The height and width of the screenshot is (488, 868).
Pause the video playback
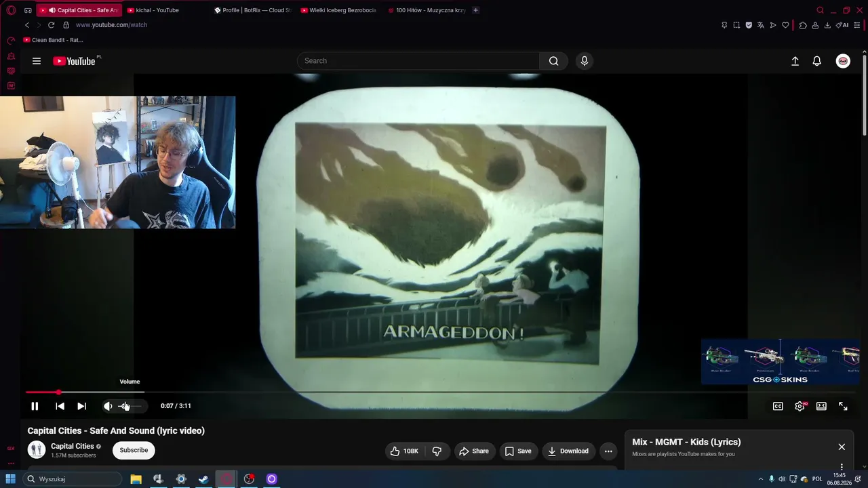click(35, 406)
